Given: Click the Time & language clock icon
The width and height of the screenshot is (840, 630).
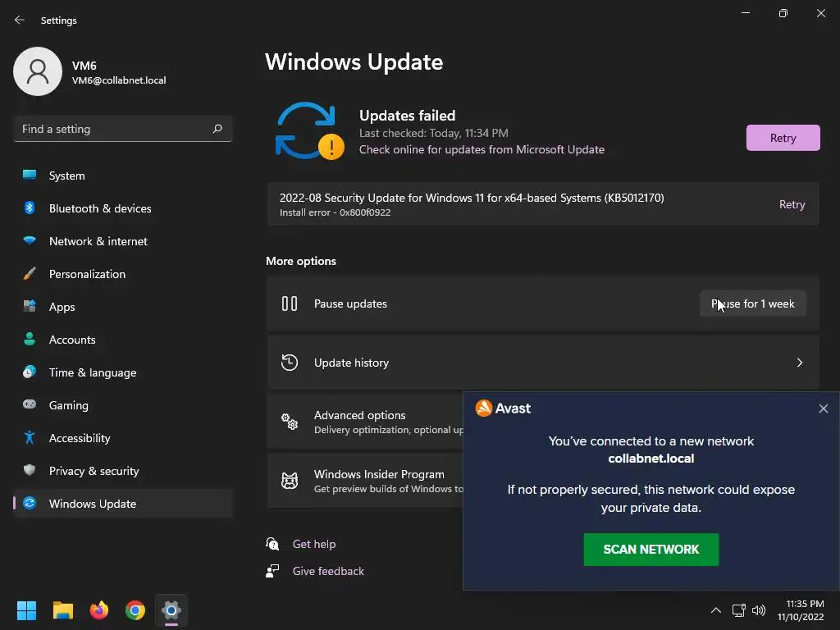Looking at the screenshot, I should (x=30, y=372).
